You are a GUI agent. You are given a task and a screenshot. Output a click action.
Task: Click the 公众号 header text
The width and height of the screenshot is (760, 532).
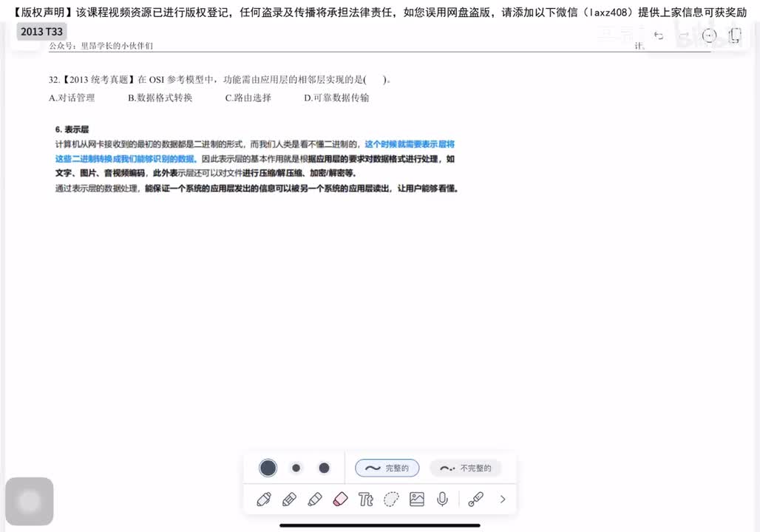[101, 46]
